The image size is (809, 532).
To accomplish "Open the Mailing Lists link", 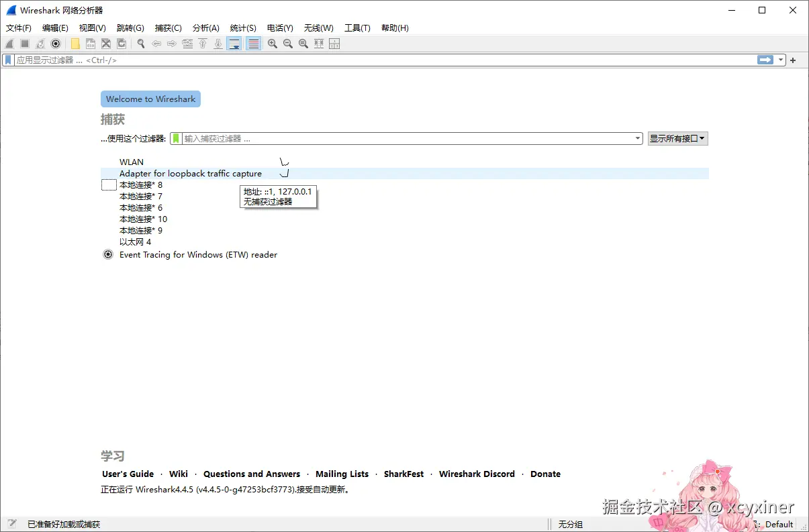I will point(342,474).
